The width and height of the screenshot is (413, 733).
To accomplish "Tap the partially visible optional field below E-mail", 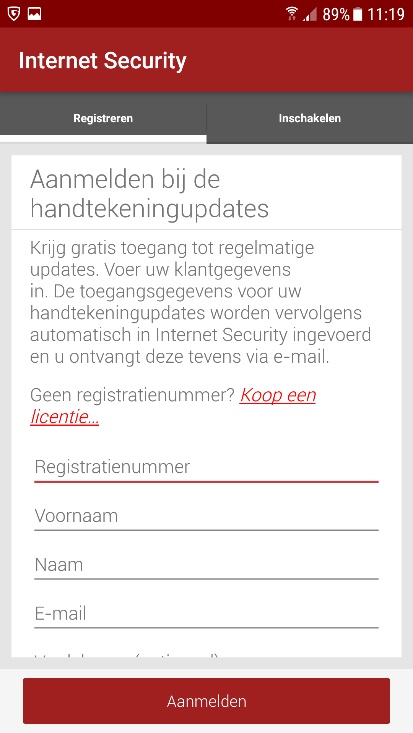I will pyautogui.click(x=206, y=654).
